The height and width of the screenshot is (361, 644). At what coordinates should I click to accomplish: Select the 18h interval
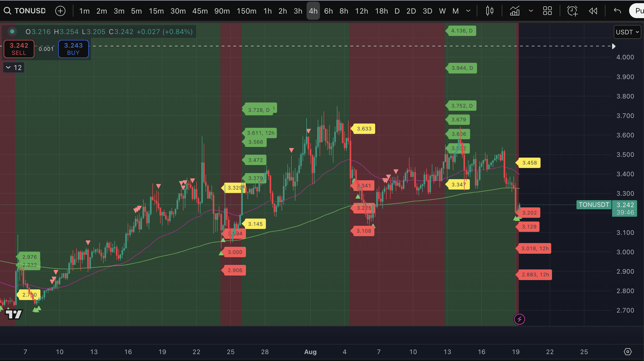click(381, 11)
